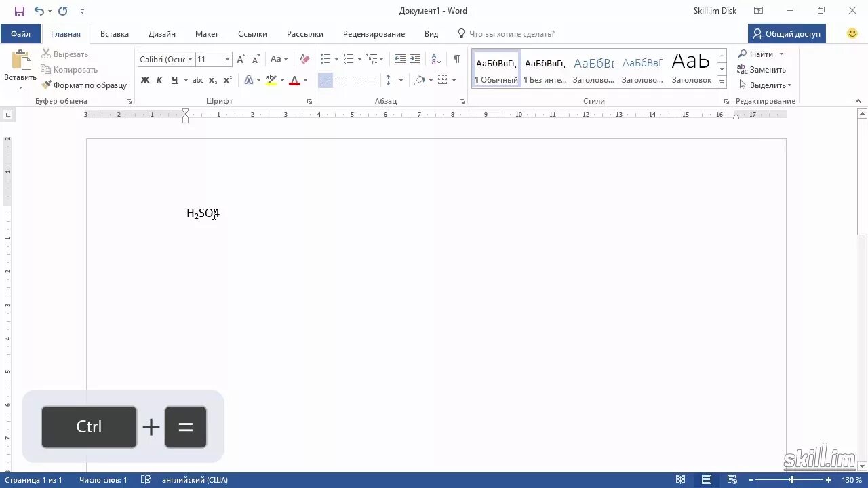Viewport: 868px width, 488px height.
Task: Apply yellow text highlight color
Action: click(x=271, y=80)
